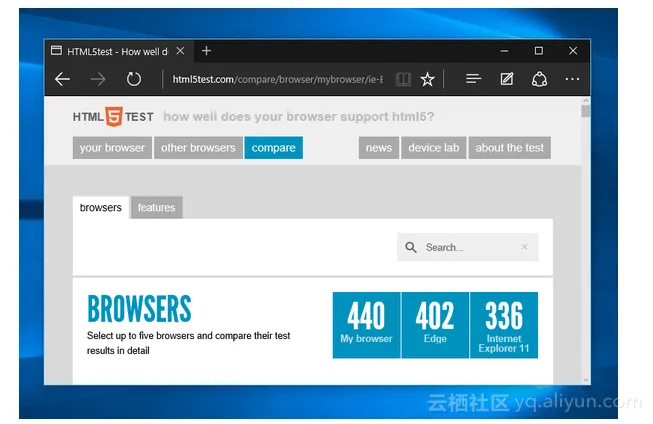This screenshot has width=653, height=424.
Task: Refresh the page with reload icon
Action: pos(133,79)
